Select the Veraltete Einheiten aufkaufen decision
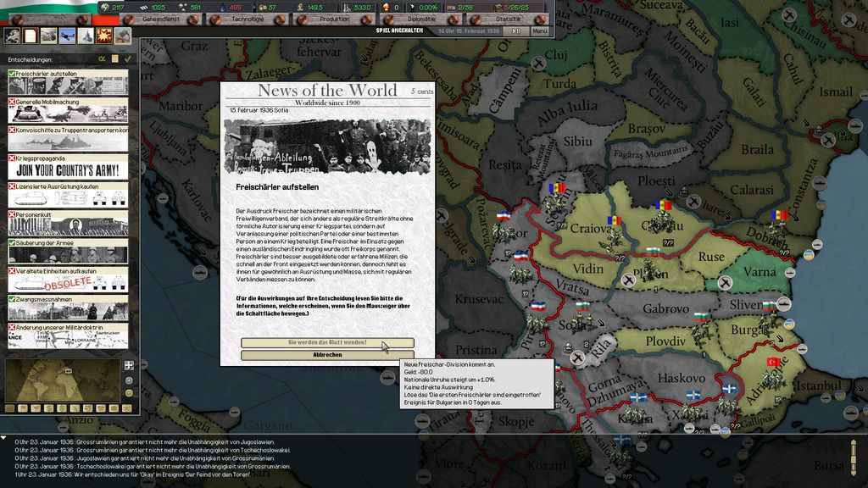This screenshot has height=488, width=868. coord(68,280)
